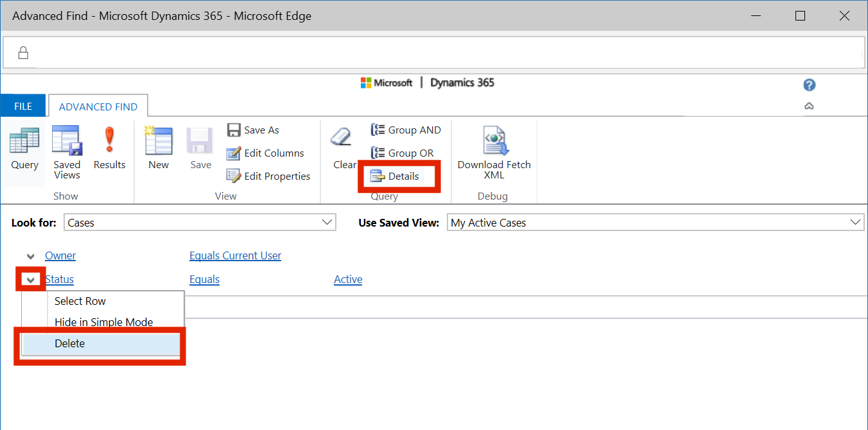Minimize the Edge window
Screen dimensions: 868x430
click(755, 16)
